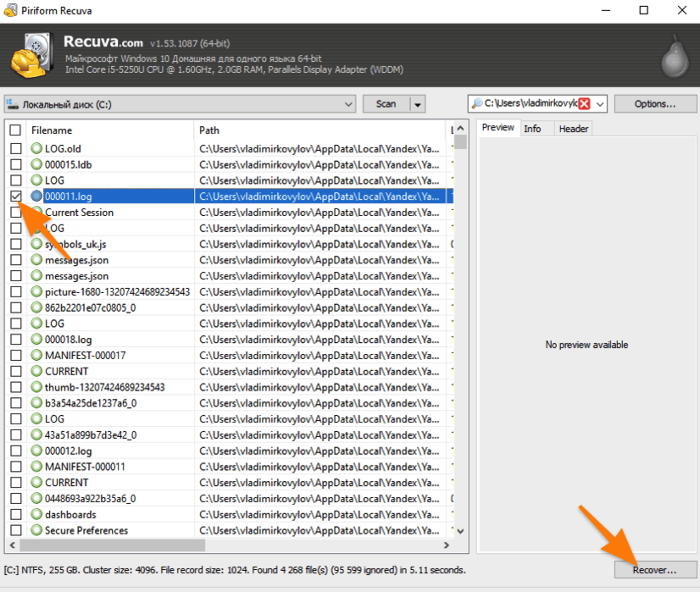The image size is (700, 592).
Task: Click the status icon for picture-1680-13207424689234543
Action: coord(36,291)
